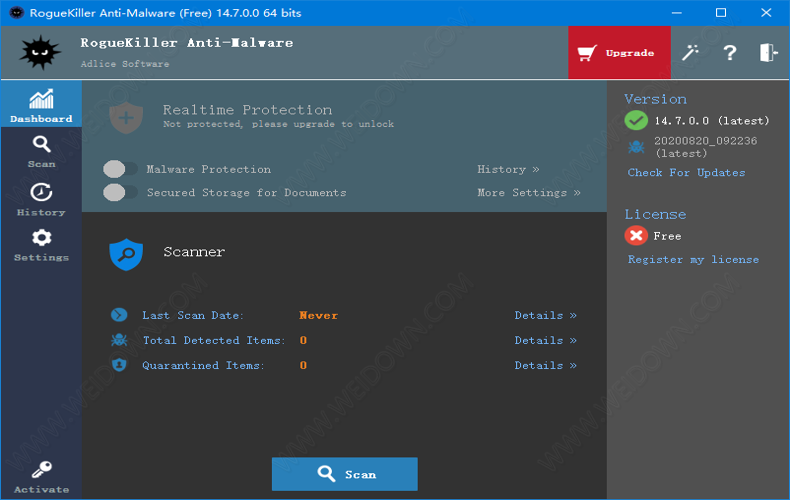Click 'Not protected, please upgrade to unlock' text

pyautogui.click(x=279, y=124)
